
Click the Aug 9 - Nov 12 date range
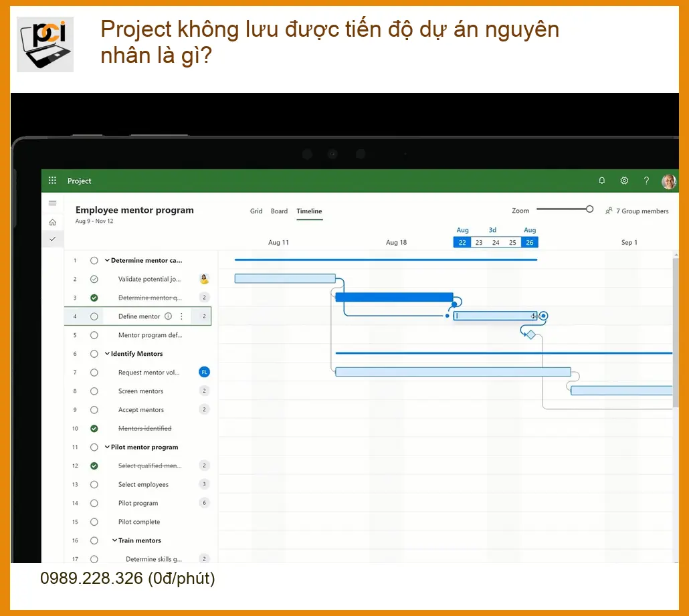click(x=94, y=221)
